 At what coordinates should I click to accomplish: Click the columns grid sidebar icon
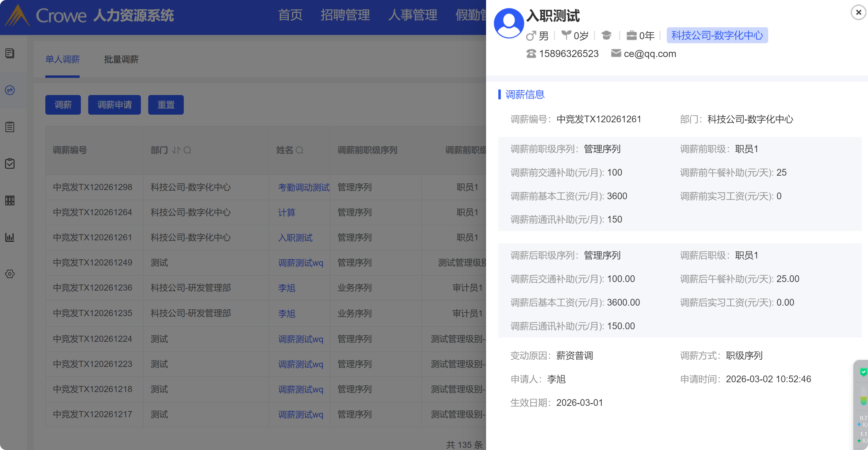(x=10, y=200)
